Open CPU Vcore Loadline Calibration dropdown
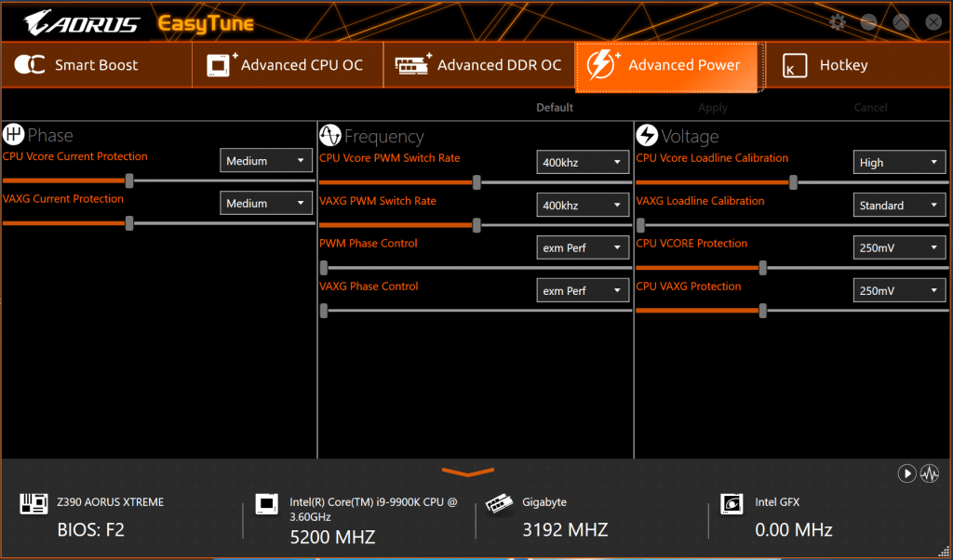This screenshot has width=953, height=560. (900, 163)
